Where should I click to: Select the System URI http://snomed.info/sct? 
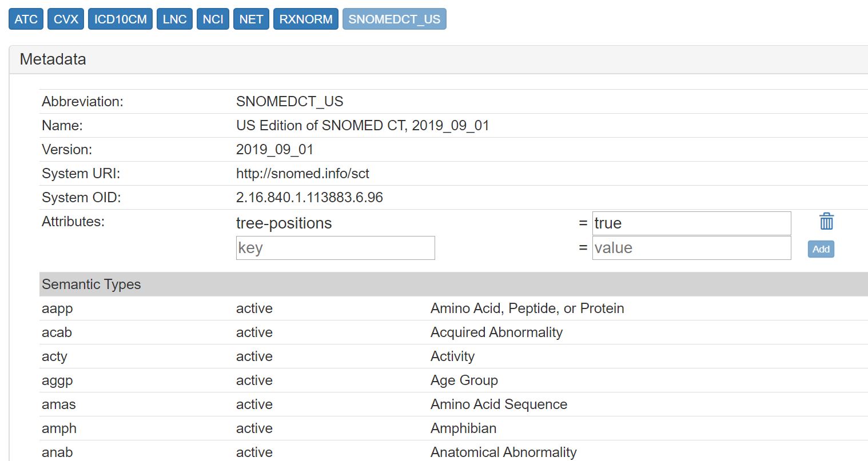tap(302, 173)
